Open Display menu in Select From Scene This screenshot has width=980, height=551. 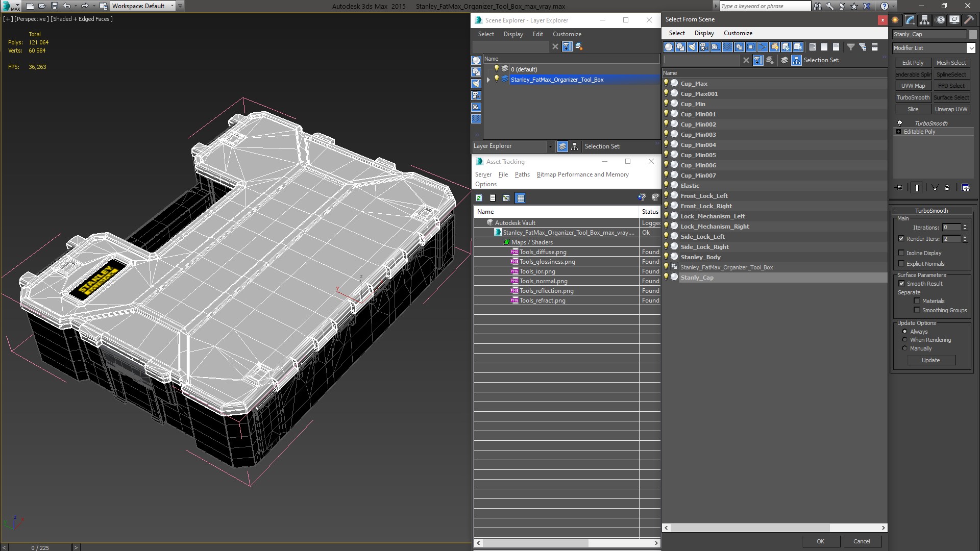704,33
